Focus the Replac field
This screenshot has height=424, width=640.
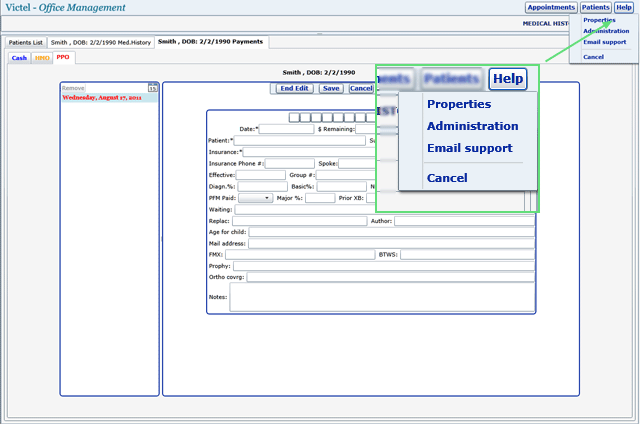click(300, 221)
